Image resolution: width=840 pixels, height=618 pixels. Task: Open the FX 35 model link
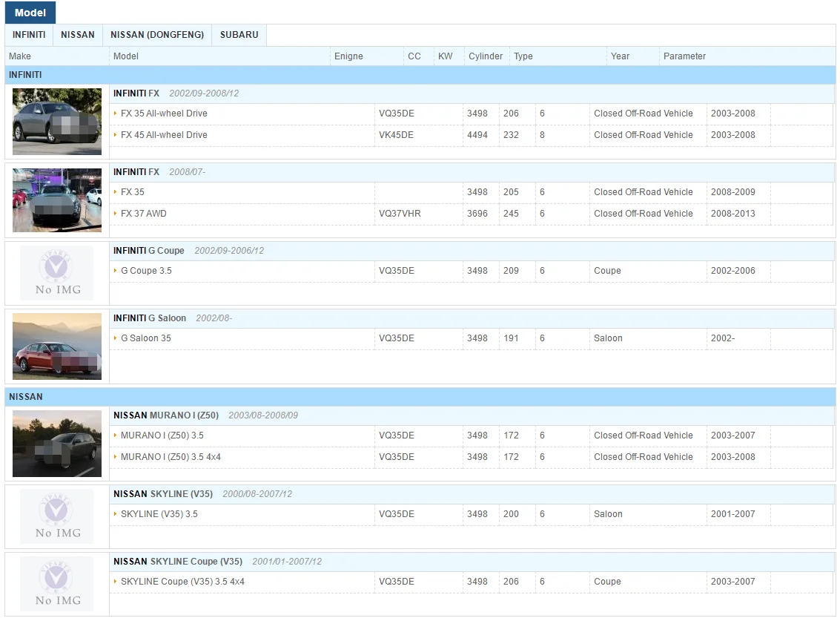pos(132,192)
